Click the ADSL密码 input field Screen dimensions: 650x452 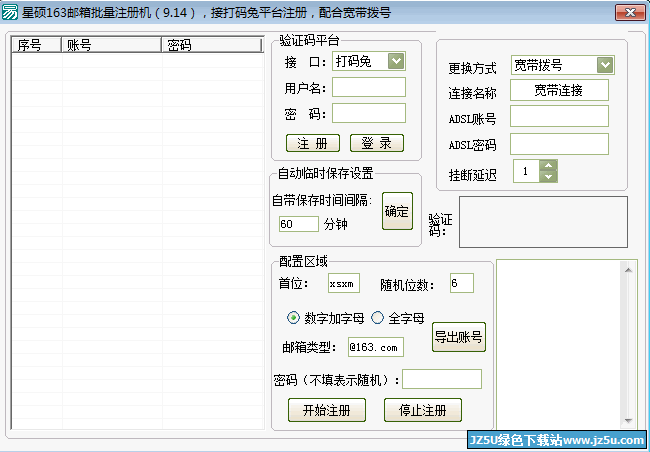click(x=559, y=144)
